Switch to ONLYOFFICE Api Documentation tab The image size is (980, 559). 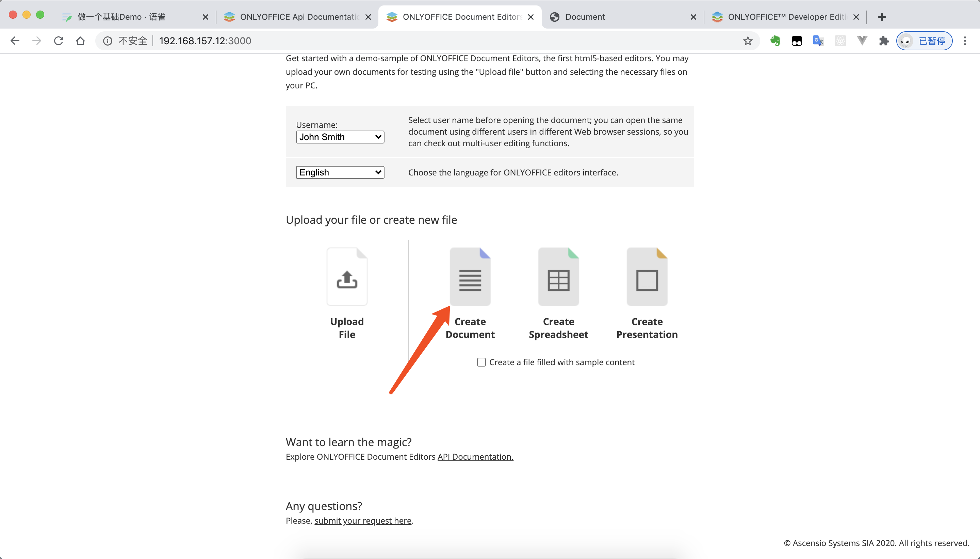click(x=298, y=17)
